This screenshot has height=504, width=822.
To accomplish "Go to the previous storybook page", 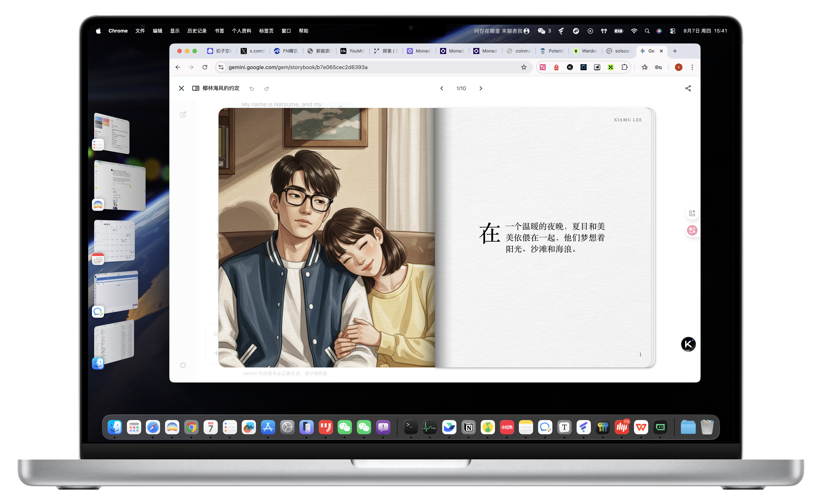I will pyautogui.click(x=442, y=88).
